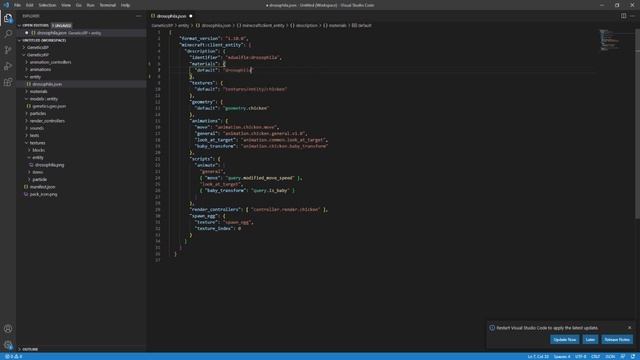The height and width of the screenshot is (360, 640).
Task: Open the Extensions view
Action: (x=8, y=82)
